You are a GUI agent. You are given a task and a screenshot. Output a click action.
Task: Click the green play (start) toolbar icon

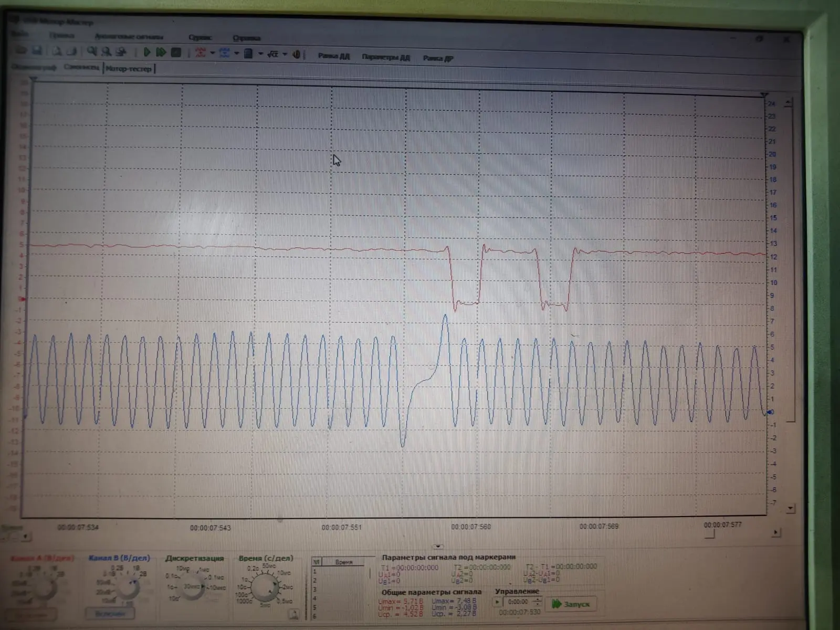click(147, 52)
